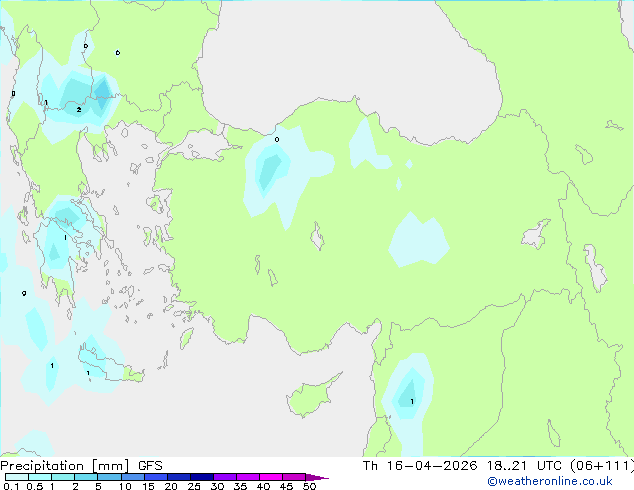Select legend swatch between 0.1 and 0.5

pyautogui.click(x=17, y=477)
